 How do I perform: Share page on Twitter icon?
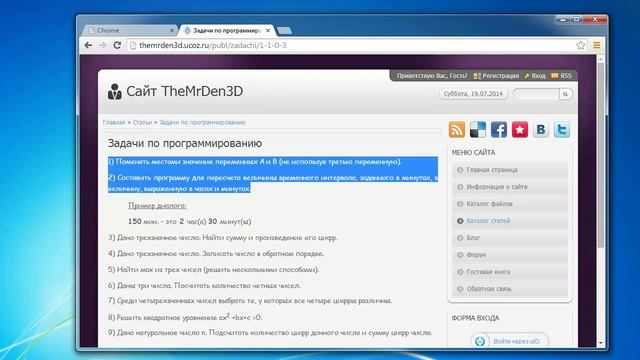(562, 130)
